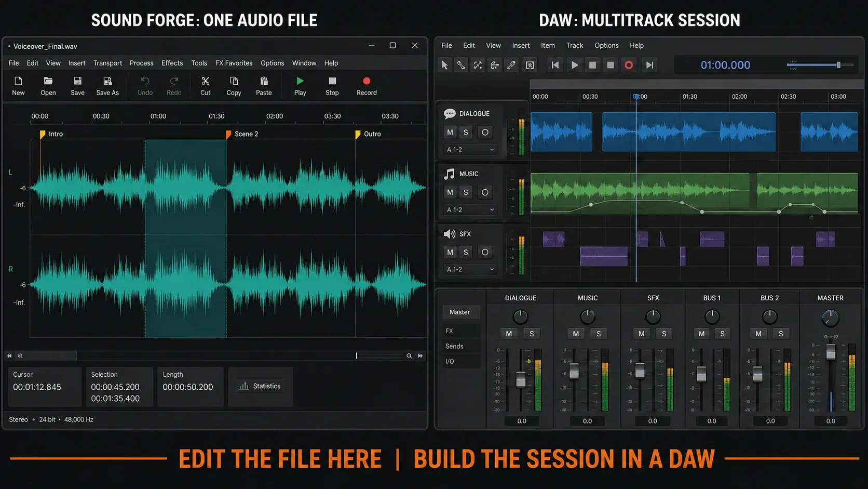Mute the BUS 2 mixer channel
This screenshot has width=868, height=489.
click(x=758, y=334)
